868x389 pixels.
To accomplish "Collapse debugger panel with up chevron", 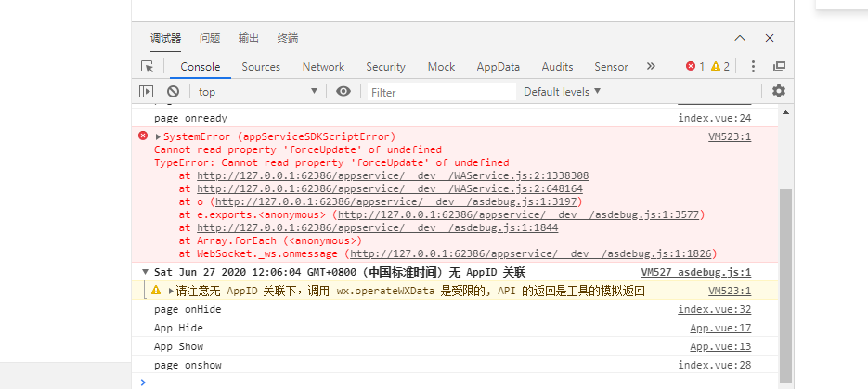I will point(740,38).
